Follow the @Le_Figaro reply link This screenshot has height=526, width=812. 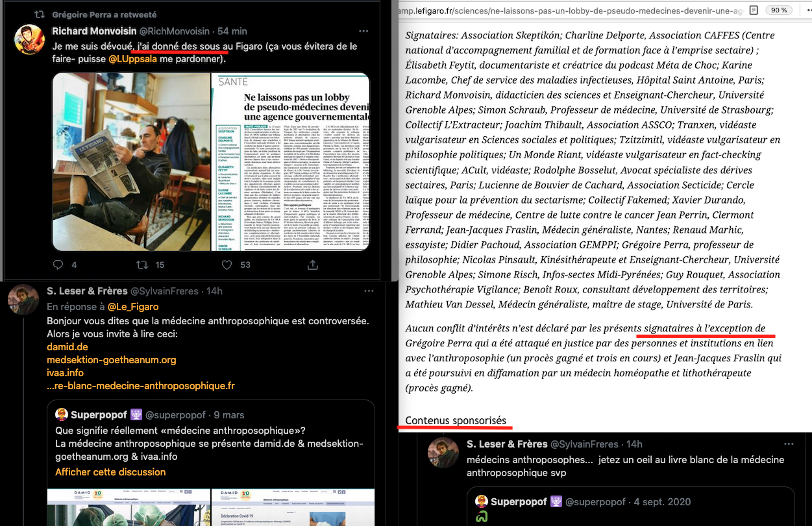pos(132,307)
